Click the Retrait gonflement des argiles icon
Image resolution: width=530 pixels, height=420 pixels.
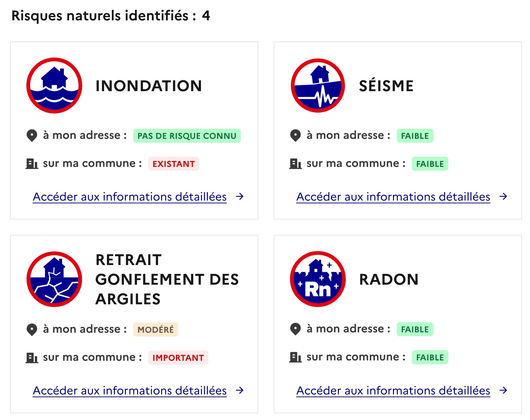click(54, 279)
